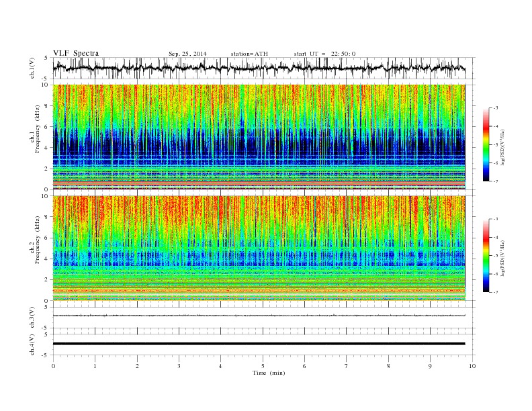Click time axis tick label "6"

tap(304, 366)
